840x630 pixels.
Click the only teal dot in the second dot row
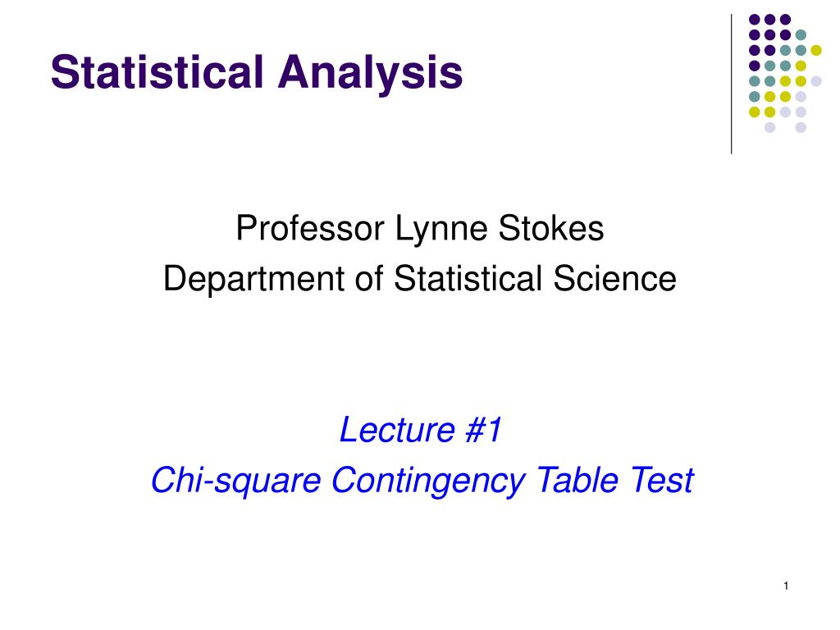point(801,35)
